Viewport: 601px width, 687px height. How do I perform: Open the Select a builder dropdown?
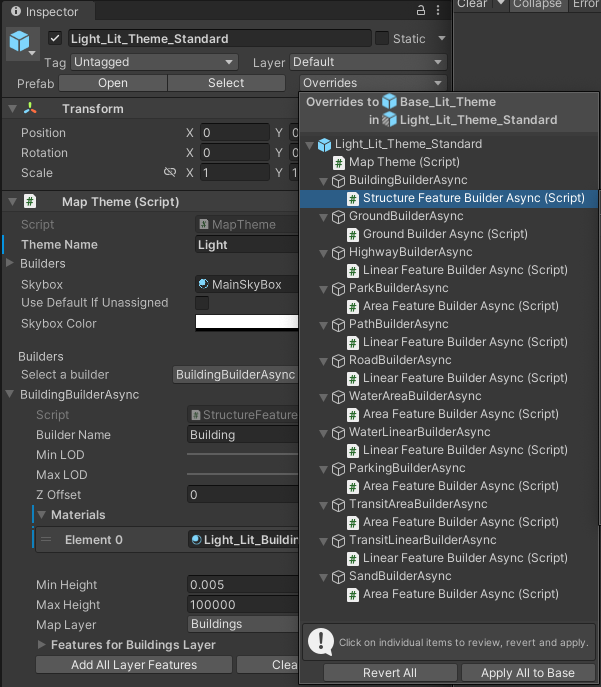point(235,375)
